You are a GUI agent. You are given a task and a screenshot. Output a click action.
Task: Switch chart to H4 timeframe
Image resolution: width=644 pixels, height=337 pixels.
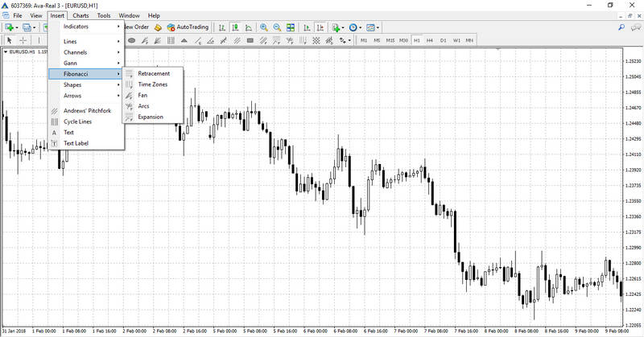pos(430,39)
